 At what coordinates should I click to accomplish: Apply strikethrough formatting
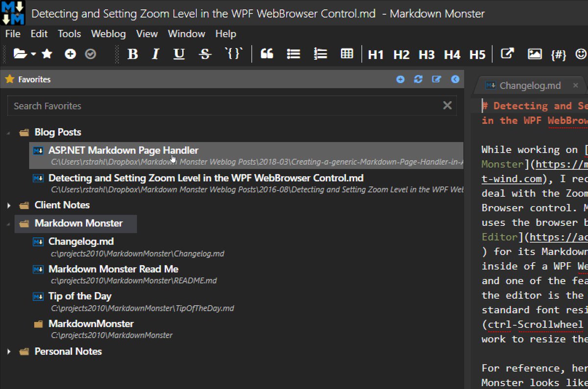[205, 54]
